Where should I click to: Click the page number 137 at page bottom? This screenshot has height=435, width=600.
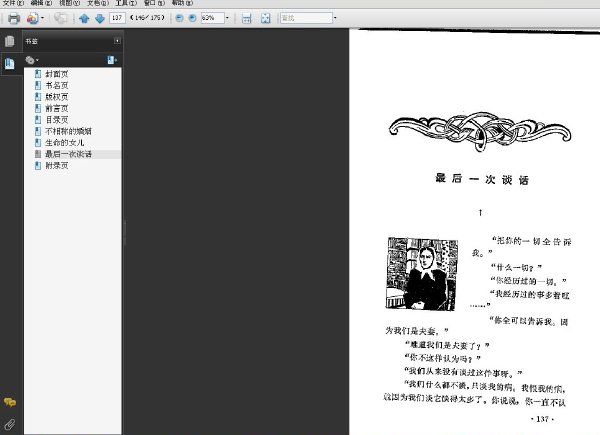point(542,419)
